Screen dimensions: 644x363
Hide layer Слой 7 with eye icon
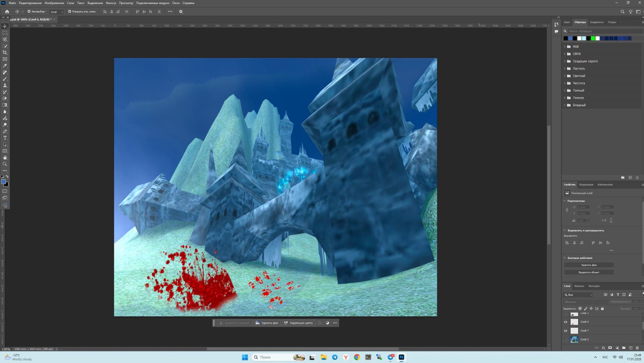pos(566,331)
